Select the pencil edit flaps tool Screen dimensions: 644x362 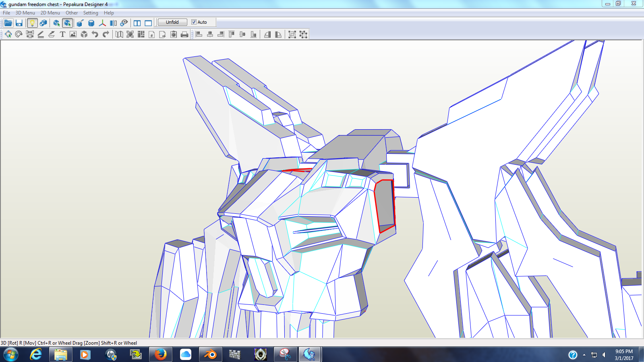pyautogui.click(x=41, y=34)
